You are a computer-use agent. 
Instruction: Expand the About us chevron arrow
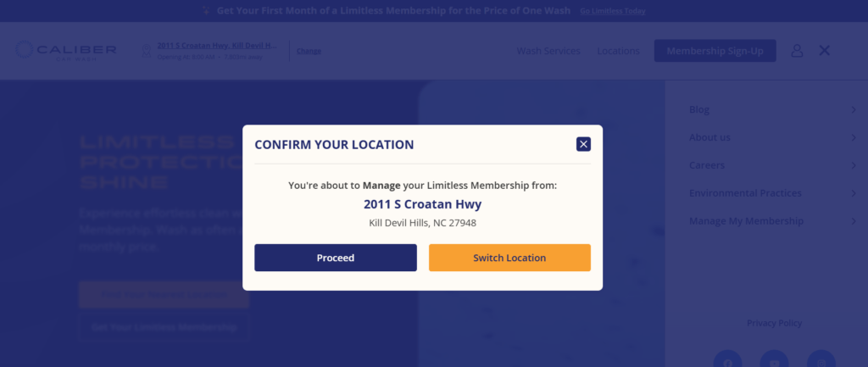tap(854, 137)
